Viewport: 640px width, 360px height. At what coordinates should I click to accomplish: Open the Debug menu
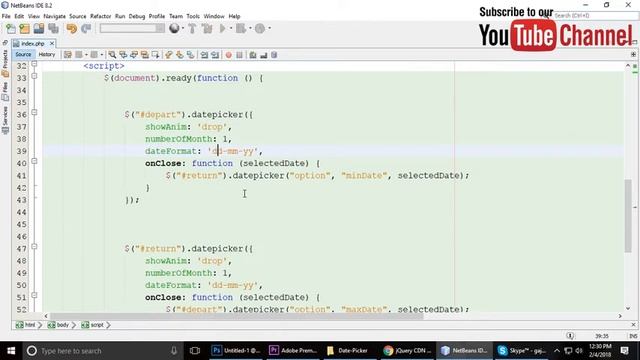click(137, 16)
